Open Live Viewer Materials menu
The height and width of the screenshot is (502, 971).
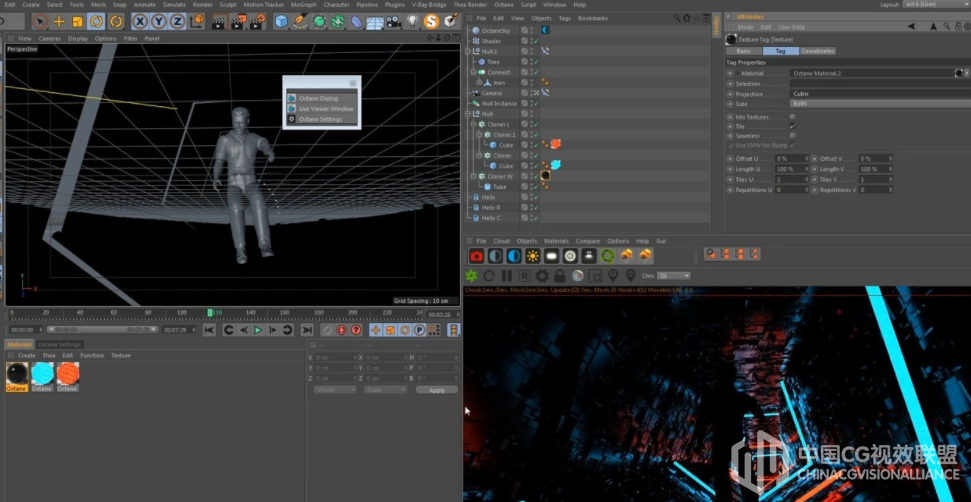pyautogui.click(x=556, y=241)
